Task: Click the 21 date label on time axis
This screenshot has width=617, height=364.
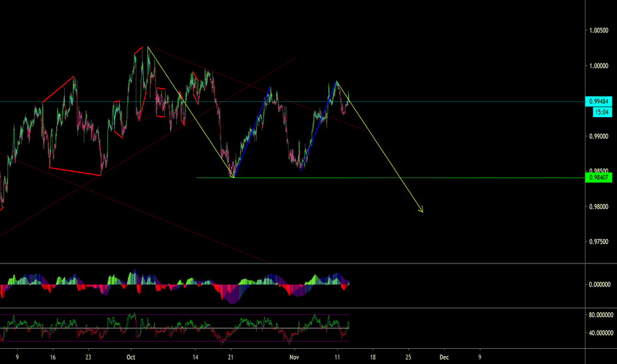Action: [231, 357]
